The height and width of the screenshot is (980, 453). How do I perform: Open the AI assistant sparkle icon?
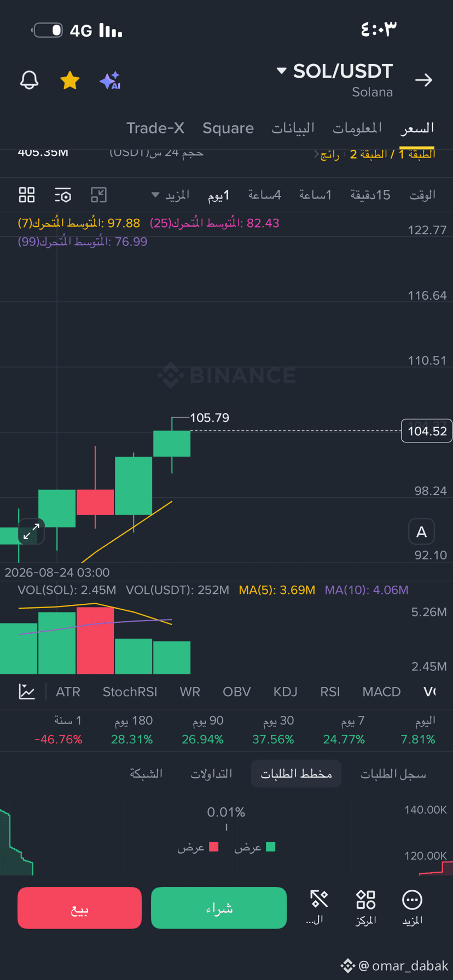[109, 80]
